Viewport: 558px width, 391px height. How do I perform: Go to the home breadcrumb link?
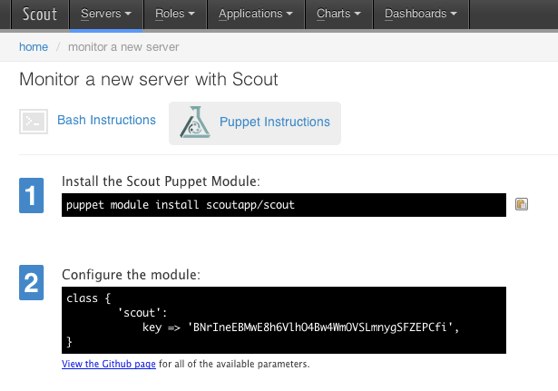click(33, 47)
